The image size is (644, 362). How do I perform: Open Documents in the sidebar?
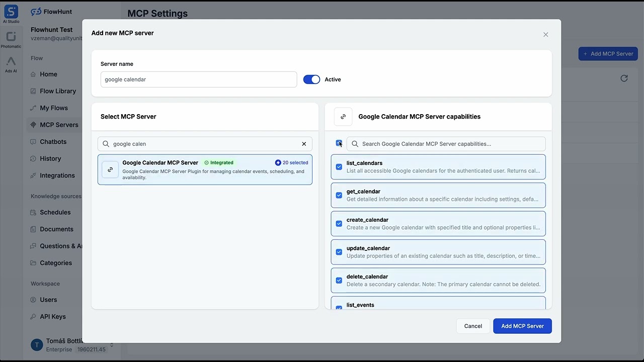click(56, 229)
